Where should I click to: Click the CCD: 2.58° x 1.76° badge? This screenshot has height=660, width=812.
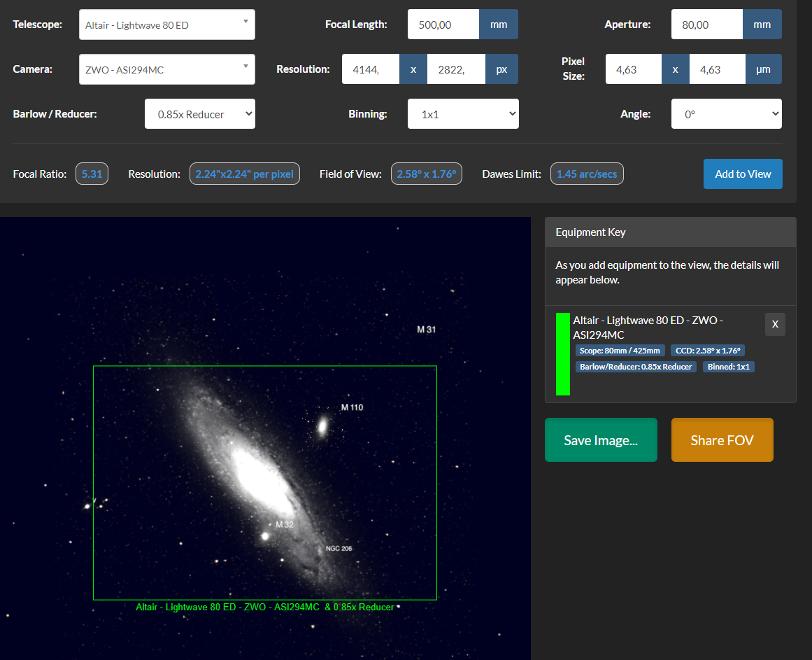pyautogui.click(x=708, y=351)
